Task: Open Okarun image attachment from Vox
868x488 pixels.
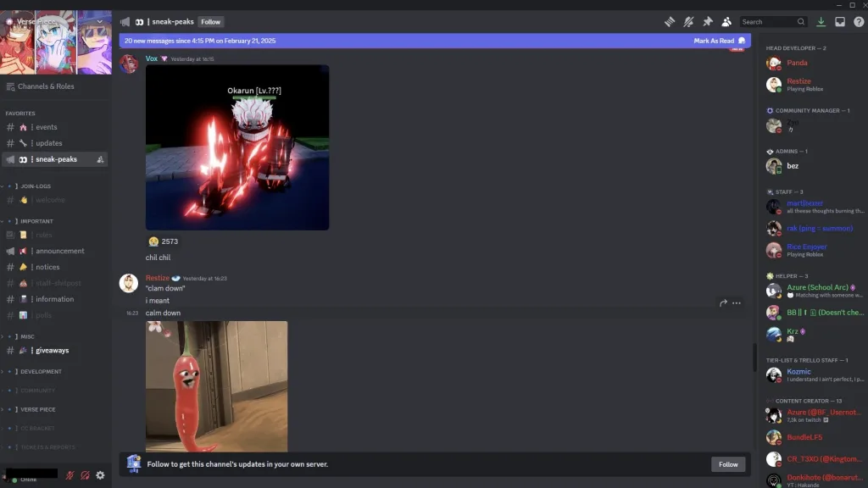Action: point(237,147)
